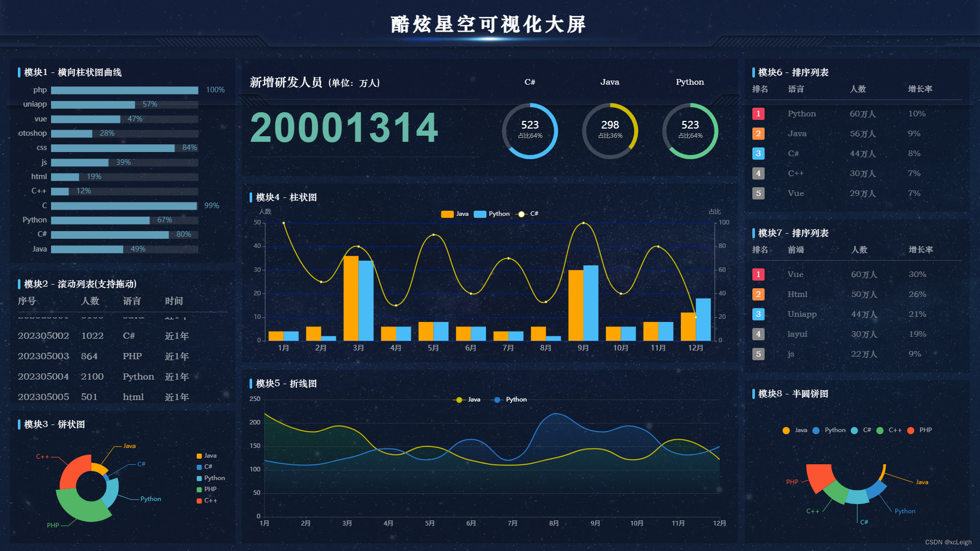
Task: Click the rank 1 badge for Python
Action: [x=758, y=114]
